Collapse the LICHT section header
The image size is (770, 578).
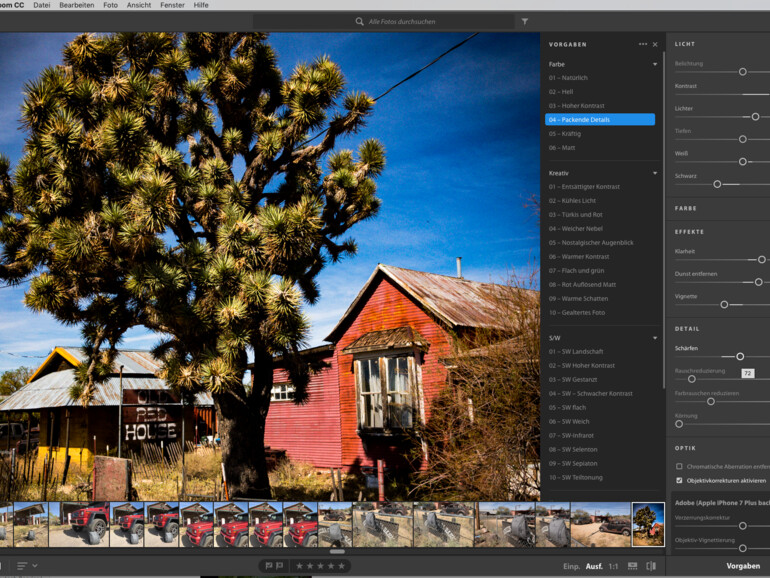tap(685, 44)
